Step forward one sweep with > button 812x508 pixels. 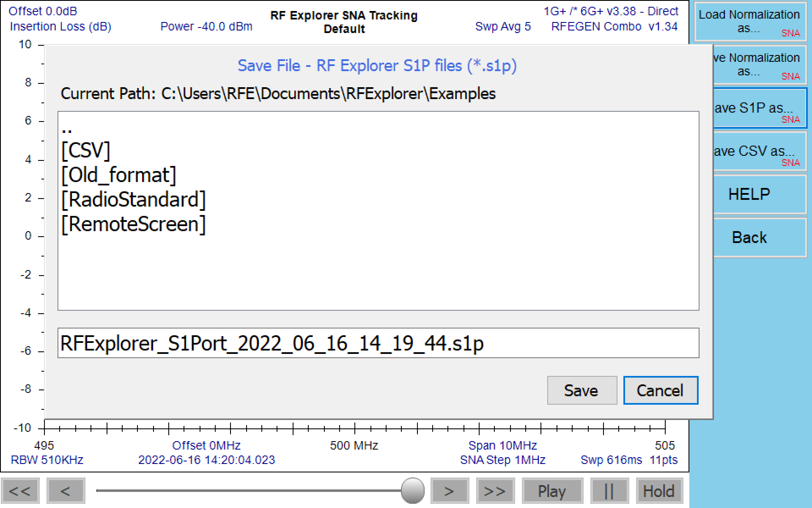point(450,491)
